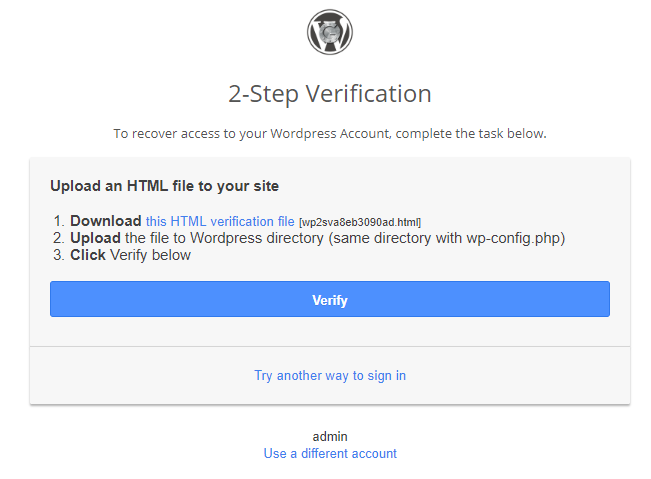Viewport: 651px width, 479px height.
Task: Click the wp2sva8eb3090ad.html filename text
Action: (x=360, y=222)
